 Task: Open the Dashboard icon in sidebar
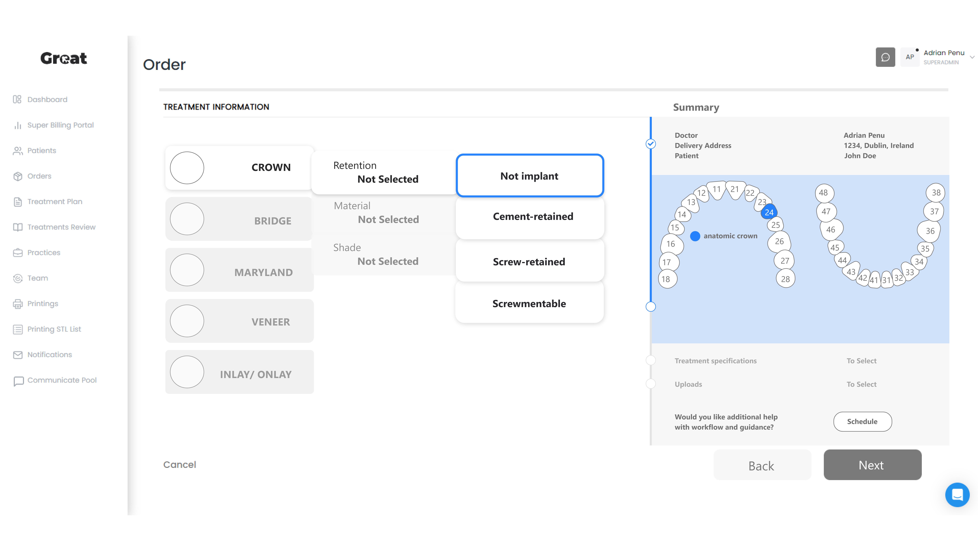point(17,99)
